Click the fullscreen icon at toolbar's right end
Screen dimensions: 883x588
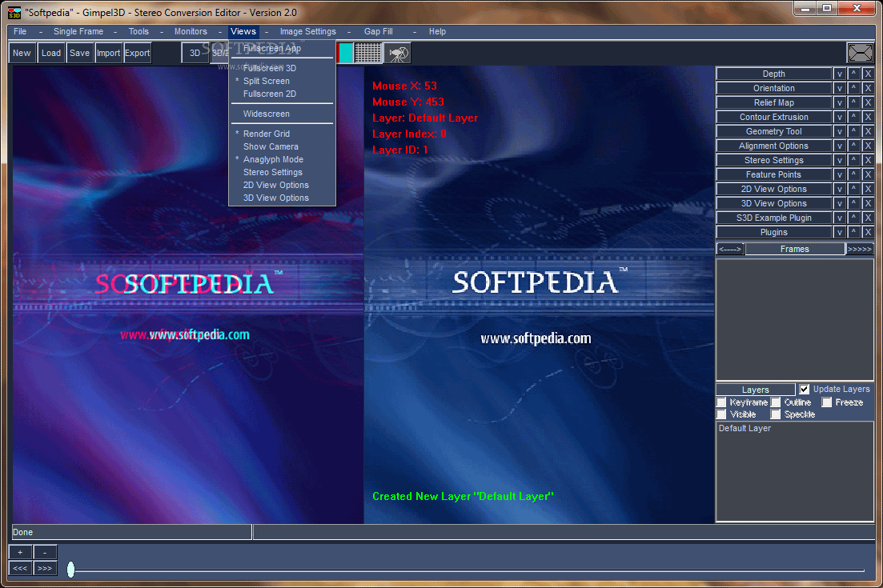[x=860, y=53]
